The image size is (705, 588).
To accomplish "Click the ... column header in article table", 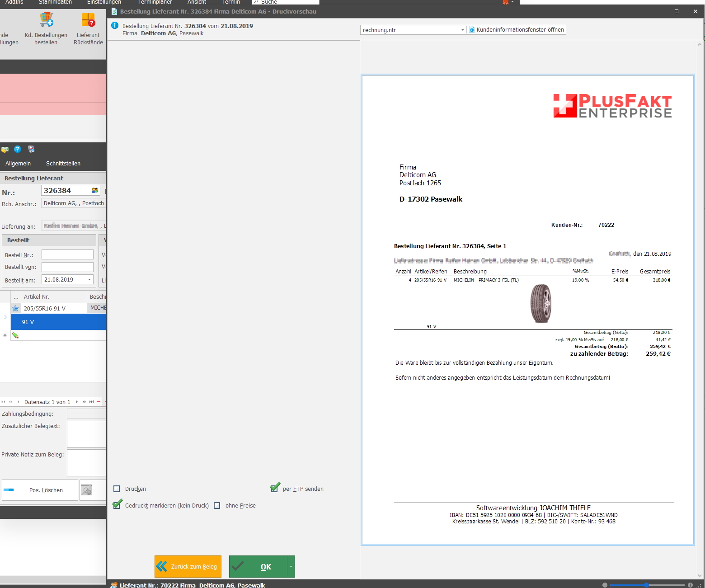I will tap(16, 296).
